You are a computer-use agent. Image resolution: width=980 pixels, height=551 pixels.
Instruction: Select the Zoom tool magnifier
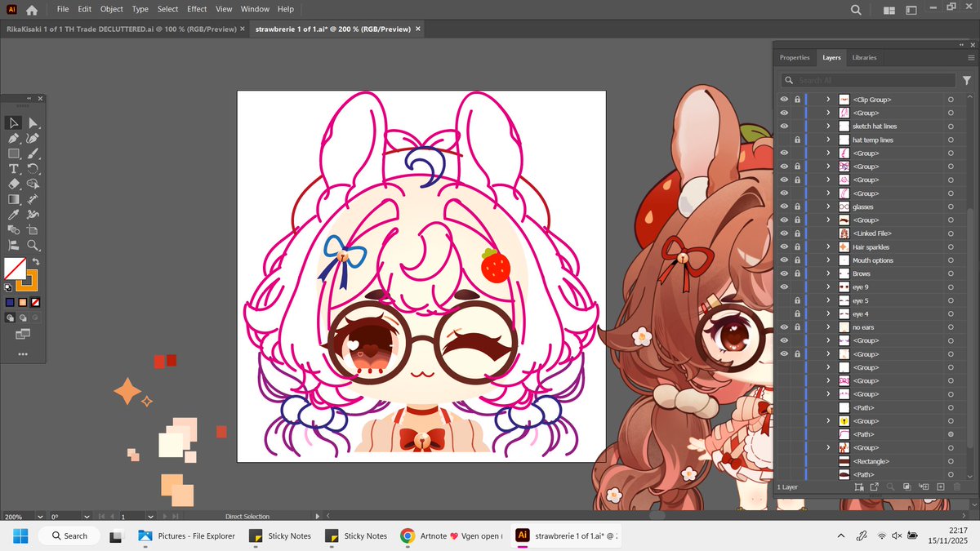coord(33,245)
